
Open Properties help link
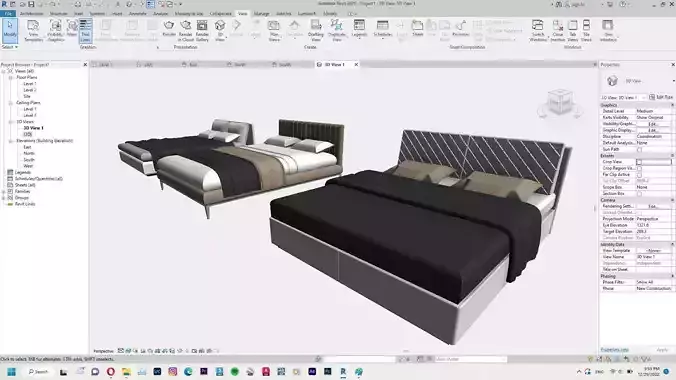(614, 349)
